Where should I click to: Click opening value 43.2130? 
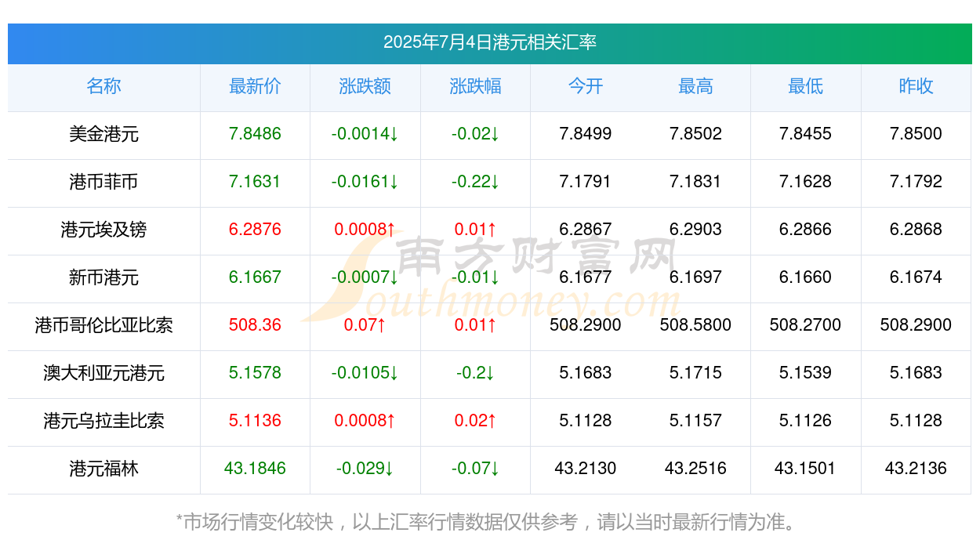point(586,469)
